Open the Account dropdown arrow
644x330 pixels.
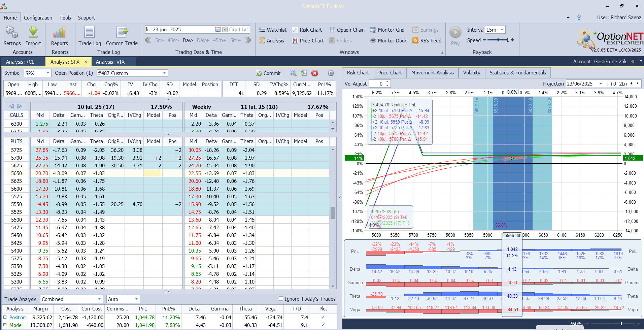[x=641, y=61]
